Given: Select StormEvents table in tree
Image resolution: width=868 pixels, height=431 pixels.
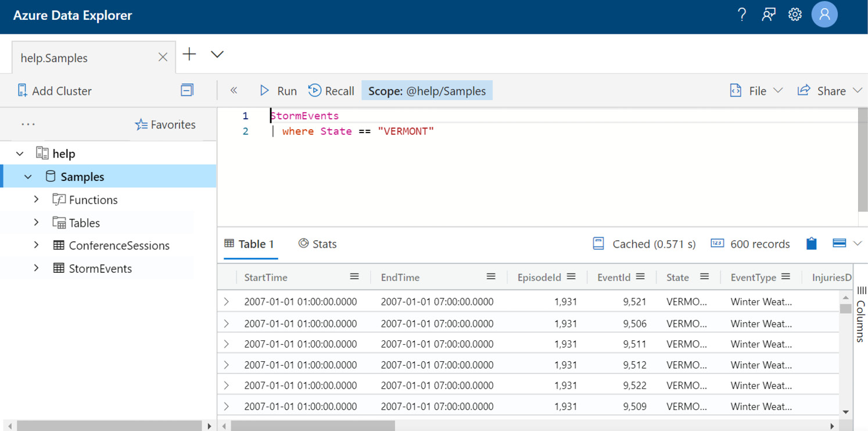Looking at the screenshot, I should point(100,269).
